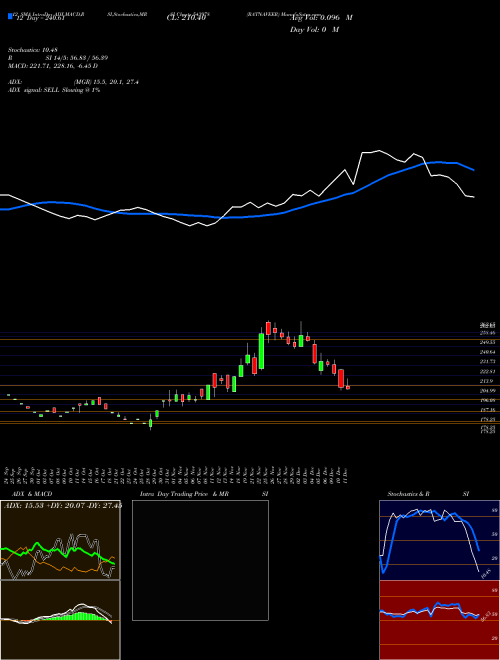Click the tallest green candlestick near the price peak
The height and width of the screenshot is (660, 500).
(x=261, y=351)
